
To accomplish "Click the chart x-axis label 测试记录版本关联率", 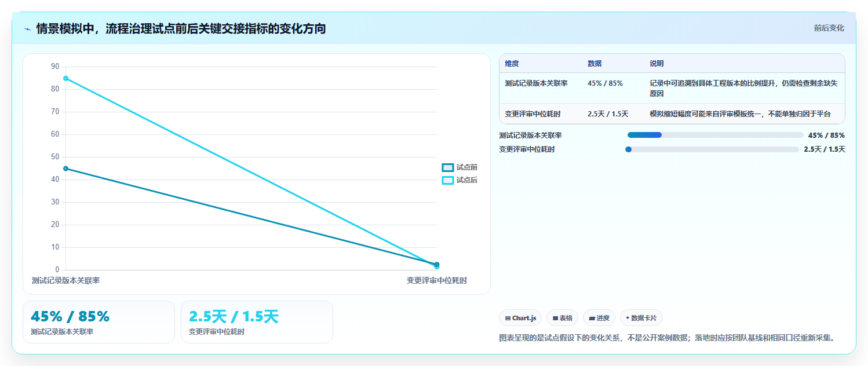I will (x=65, y=280).
